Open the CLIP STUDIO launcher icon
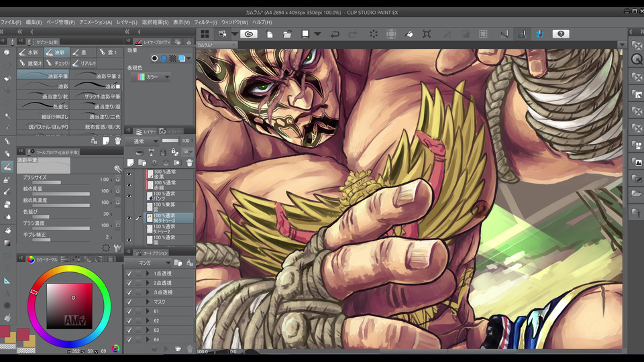This screenshot has width=644, height=362. point(248,34)
